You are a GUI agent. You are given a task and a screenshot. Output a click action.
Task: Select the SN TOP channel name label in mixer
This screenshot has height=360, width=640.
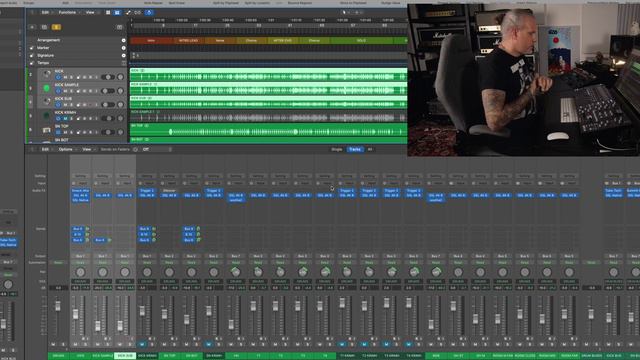pyautogui.click(x=169, y=356)
